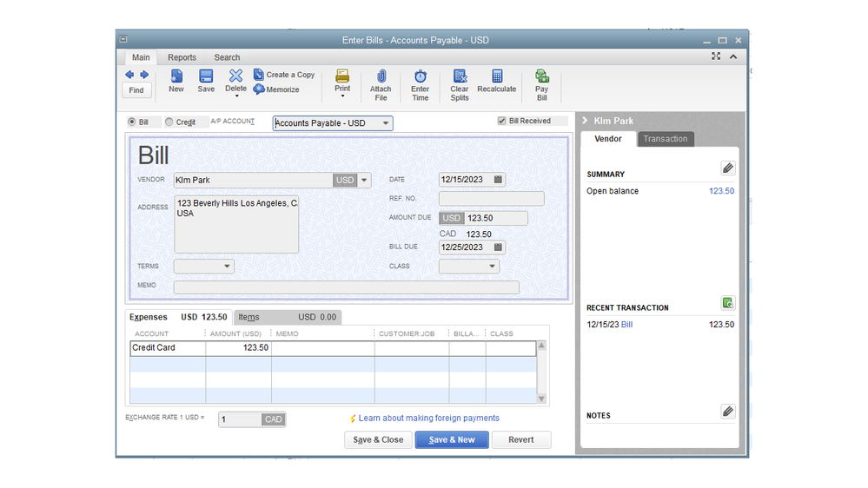The width and height of the screenshot is (868, 488).
Task: Switch to the Transaction tab
Action: pyautogui.click(x=665, y=139)
